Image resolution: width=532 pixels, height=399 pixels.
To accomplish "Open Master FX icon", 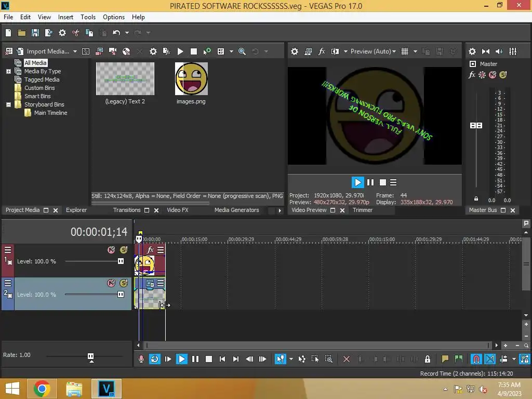I will tap(472, 75).
